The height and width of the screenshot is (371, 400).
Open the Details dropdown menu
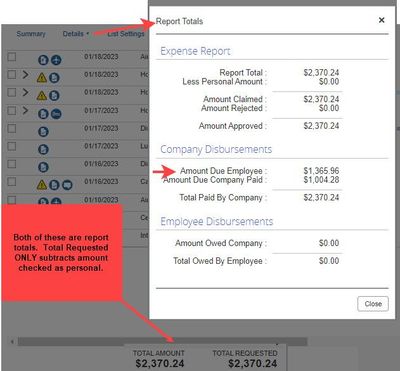(x=76, y=34)
